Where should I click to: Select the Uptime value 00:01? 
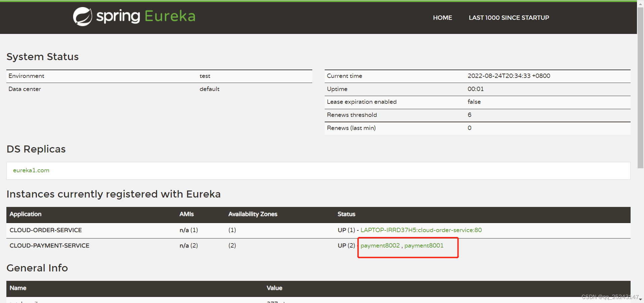[x=476, y=89]
